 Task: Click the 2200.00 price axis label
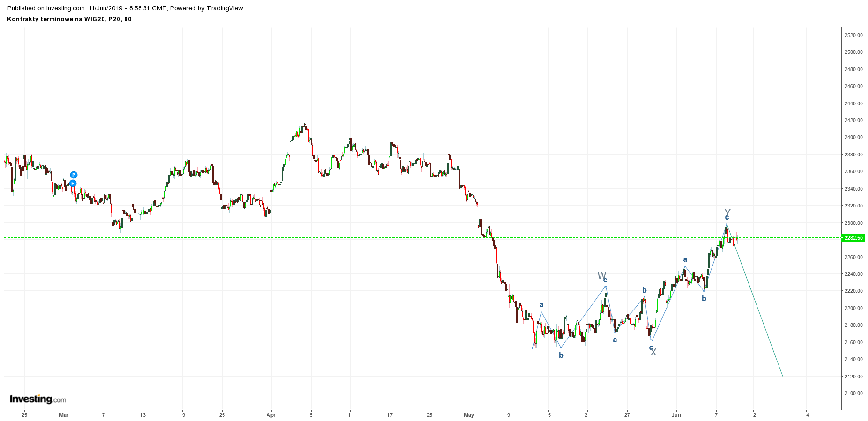point(853,308)
